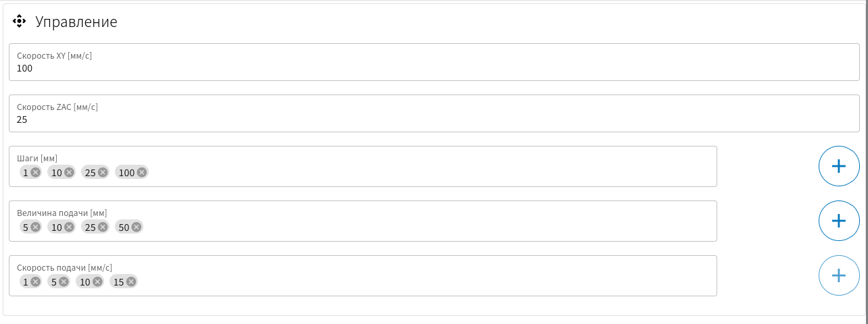Screen dimensions: 868x324
Task: Add a new Величина подачи value
Action: tap(839, 221)
